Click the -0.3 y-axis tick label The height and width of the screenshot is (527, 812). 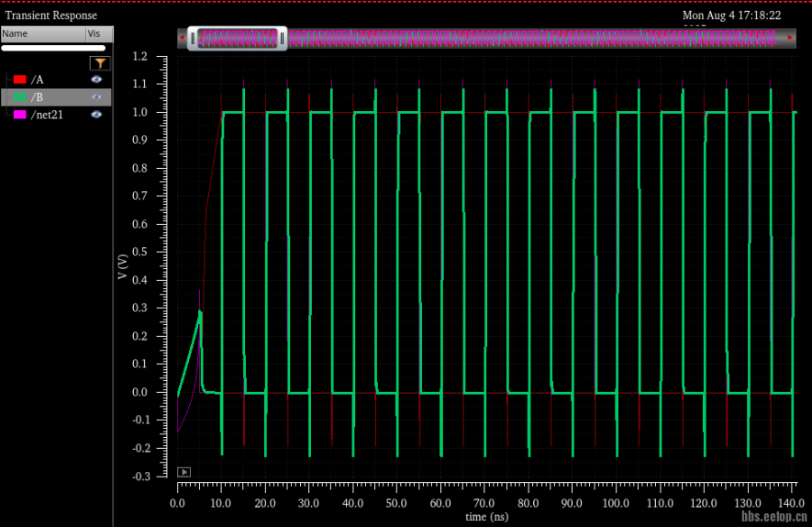pos(139,477)
